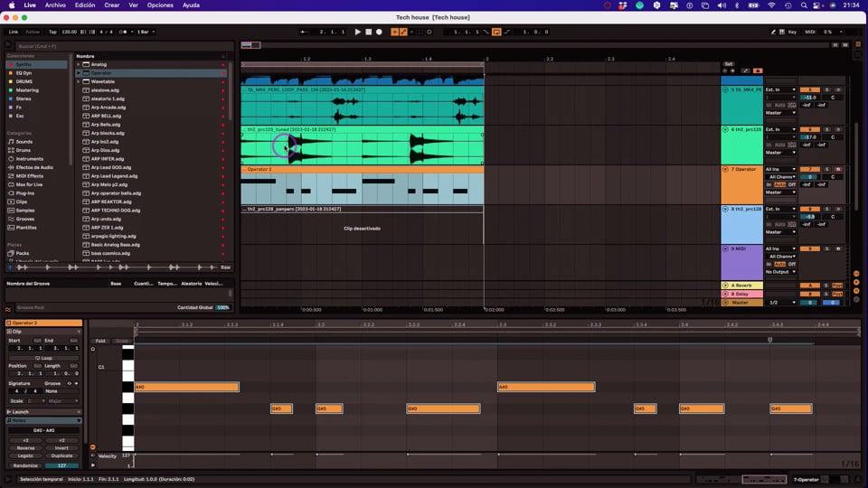The width and height of the screenshot is (868, 488).
Task: Adjust Cantidad Global groove amount slider
Action: click(x=222, y=307)
